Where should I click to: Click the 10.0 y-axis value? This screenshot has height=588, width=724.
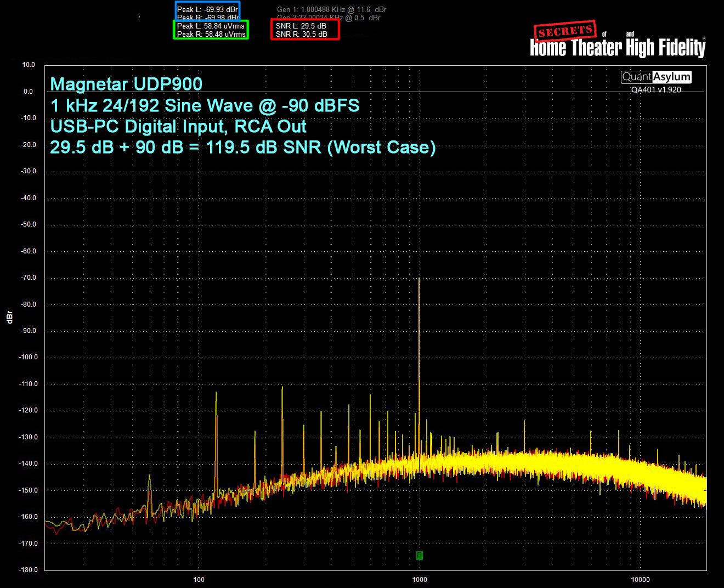(x=29, y=65)
